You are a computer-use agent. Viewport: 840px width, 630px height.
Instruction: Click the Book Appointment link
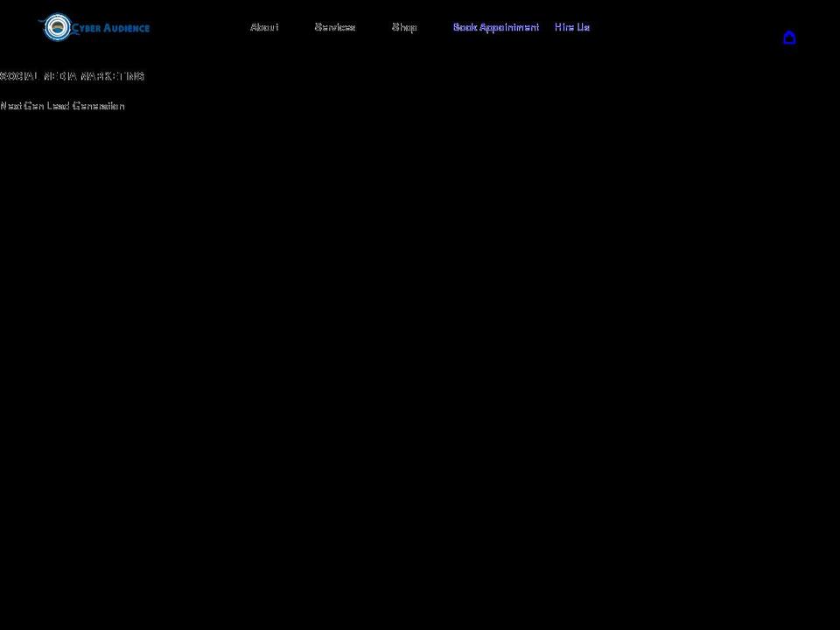click(x=496, y=27)
